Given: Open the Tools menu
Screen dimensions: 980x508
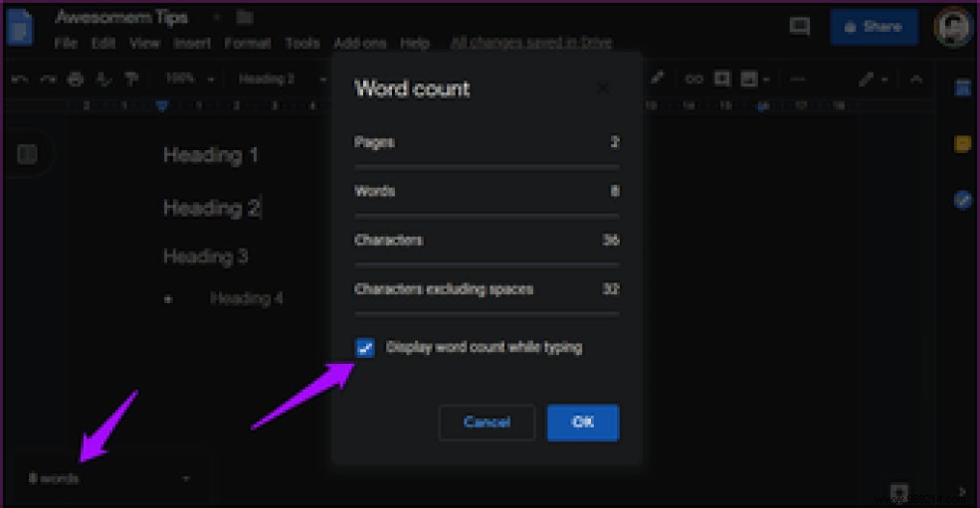Looking at the screenshot, I should click(x=302, y=43).
